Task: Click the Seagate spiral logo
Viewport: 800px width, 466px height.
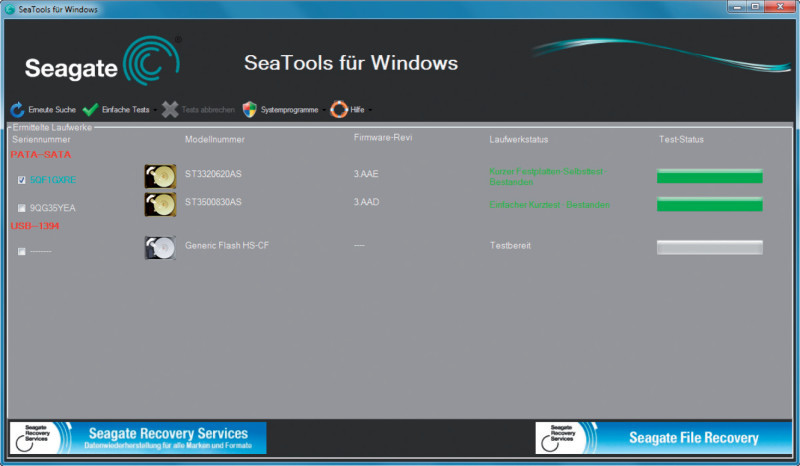Action: (152, 61)
